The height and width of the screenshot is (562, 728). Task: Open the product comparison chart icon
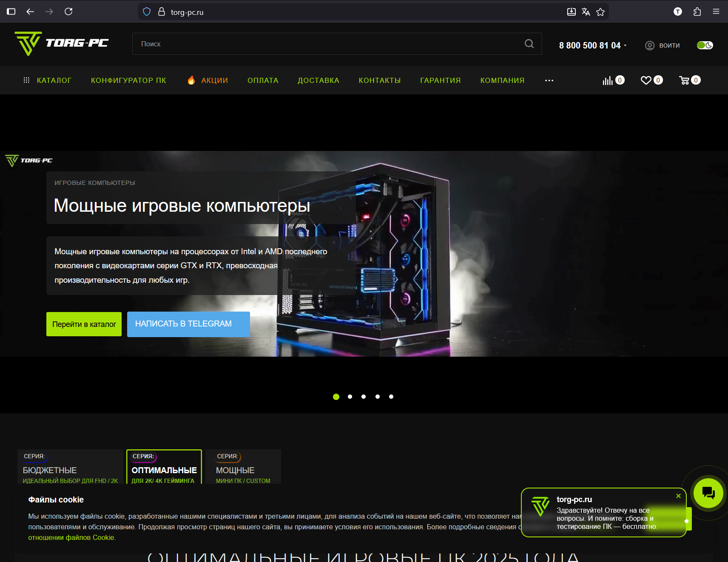[x=608, y=80]
